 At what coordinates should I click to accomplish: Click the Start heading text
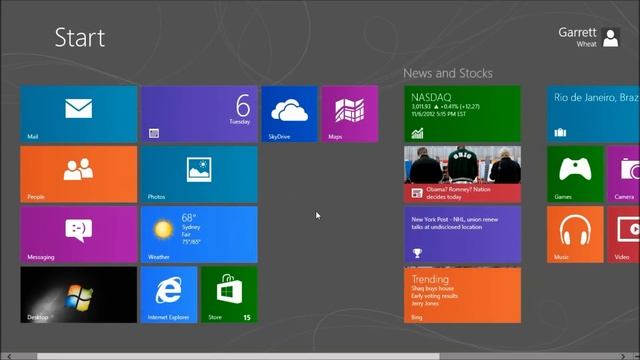tap(80, 38)
